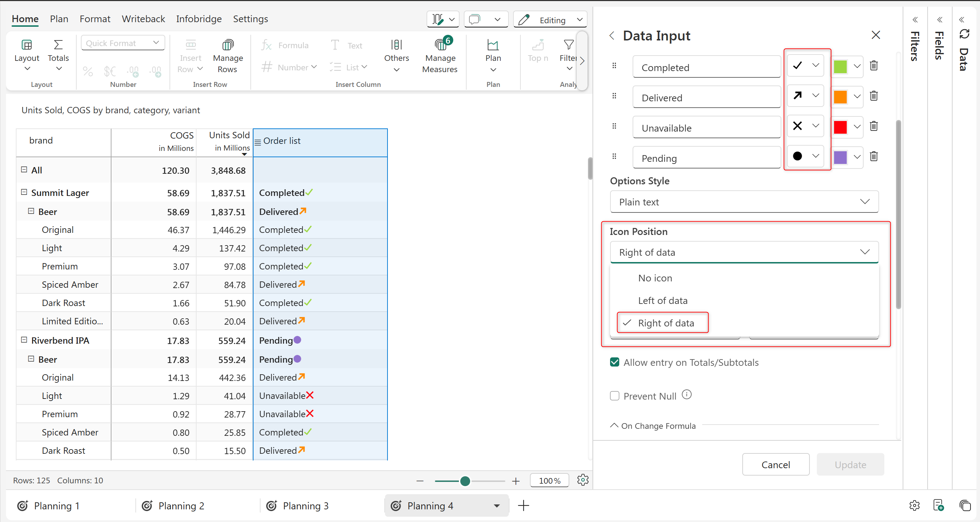980x522 pixels.
Task: Select Left of data option
Action: [x=662, y=300]
